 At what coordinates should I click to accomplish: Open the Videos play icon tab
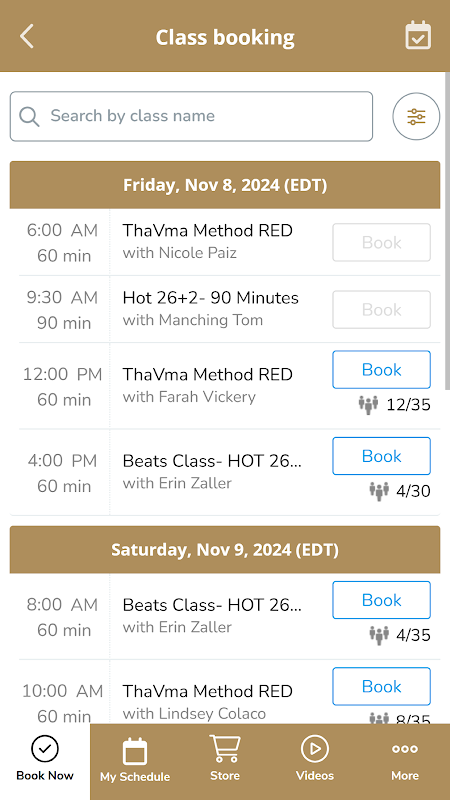pyautogui.click(x=315, y=758)
